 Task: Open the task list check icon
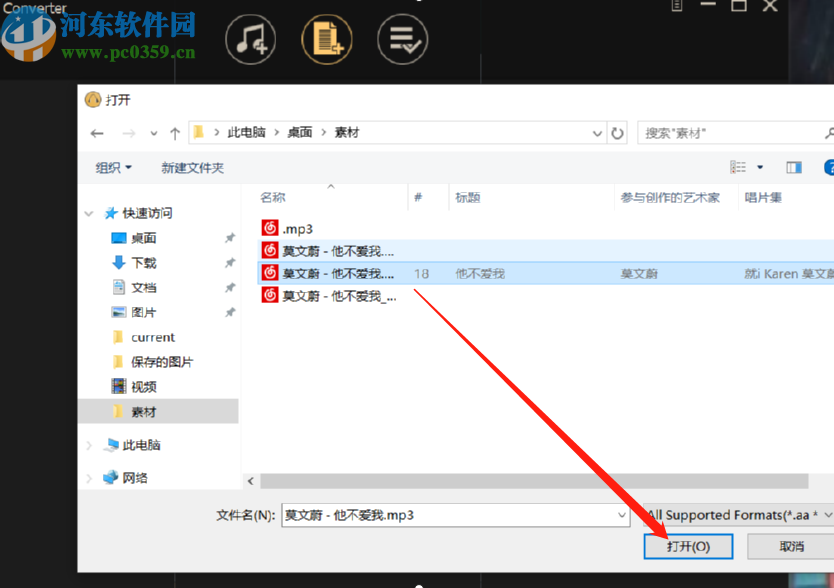tap(402, 40)
